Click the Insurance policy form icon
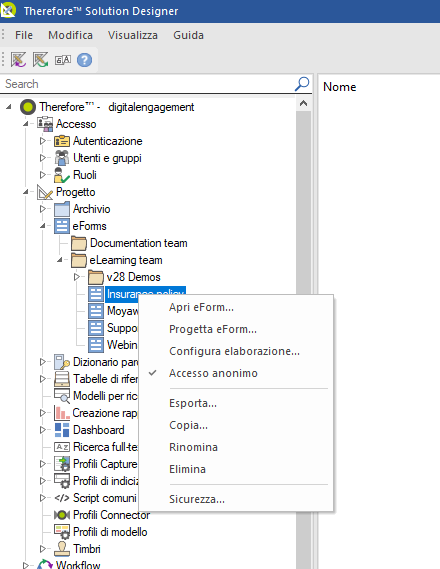The height and width of the screenshot is (569, 440). (96, 294)
